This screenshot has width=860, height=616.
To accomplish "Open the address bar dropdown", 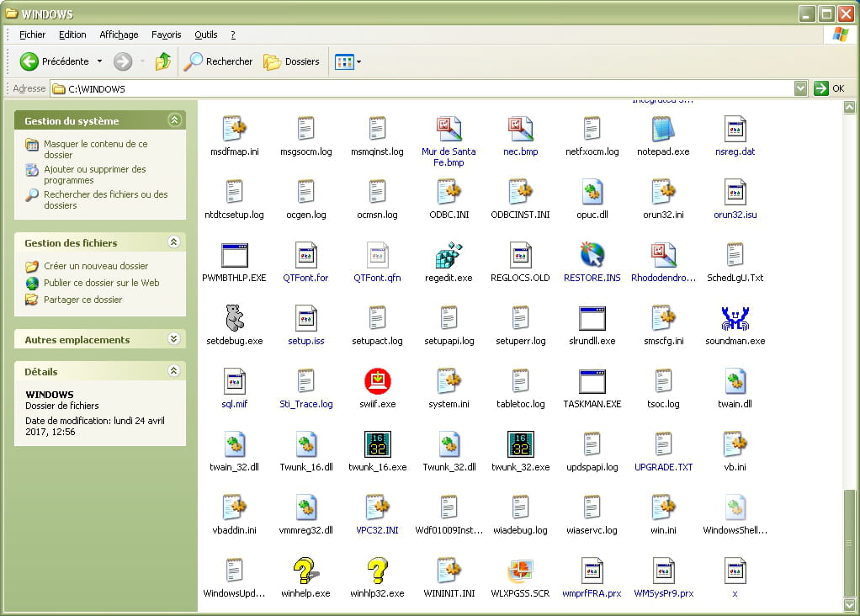I will (x=800, y=88).
